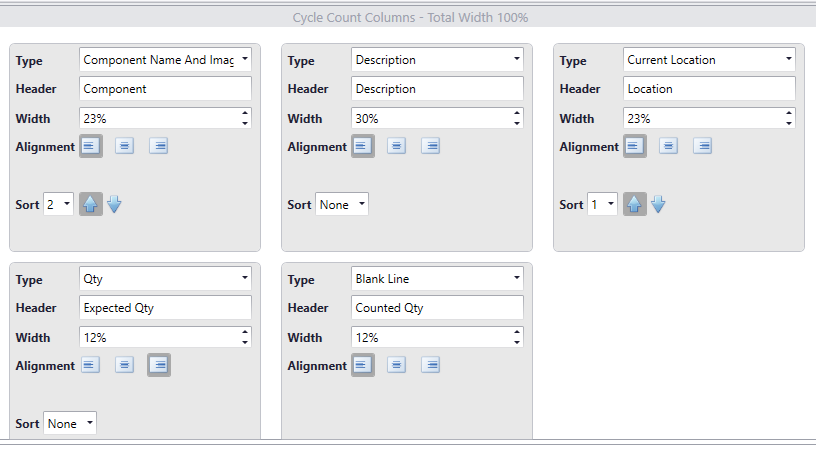Decrease the Expected Qty width of 12%
Screen dimensions: 816x451
pyautogui.click(x=245, y=342)
